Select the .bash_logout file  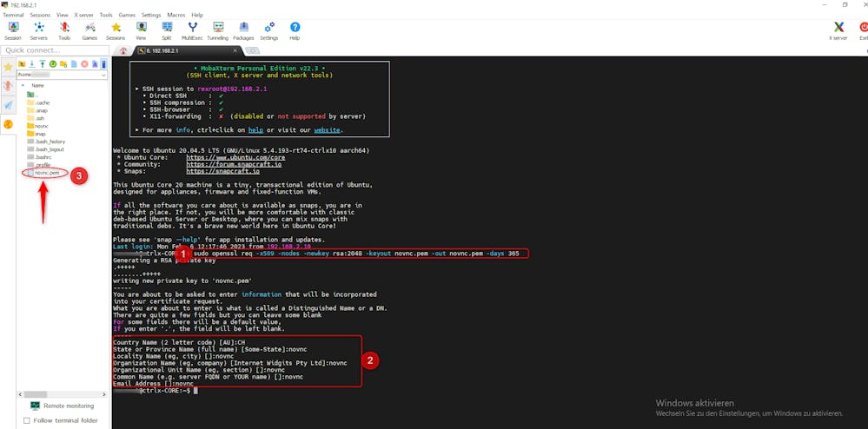pos(45,149)
